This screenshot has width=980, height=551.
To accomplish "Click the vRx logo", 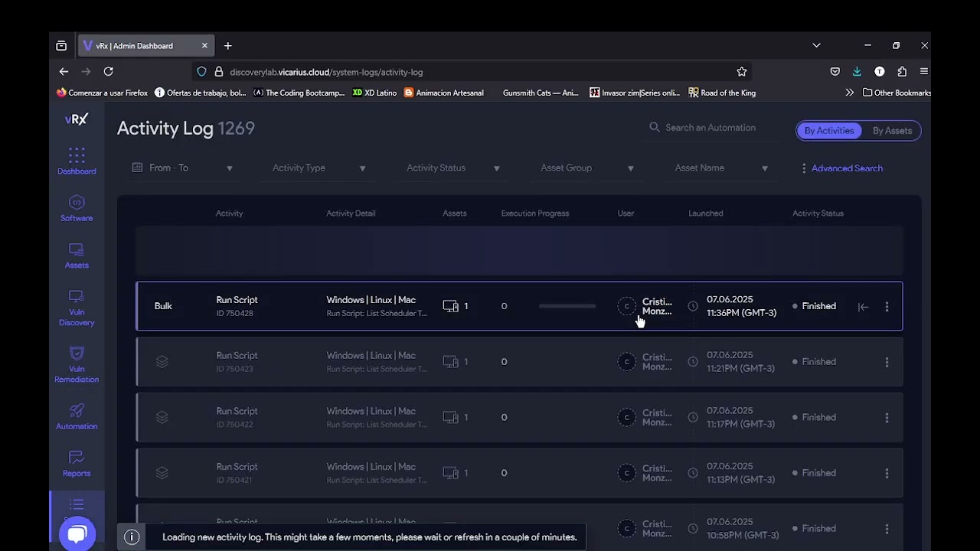I will point(77,119).
